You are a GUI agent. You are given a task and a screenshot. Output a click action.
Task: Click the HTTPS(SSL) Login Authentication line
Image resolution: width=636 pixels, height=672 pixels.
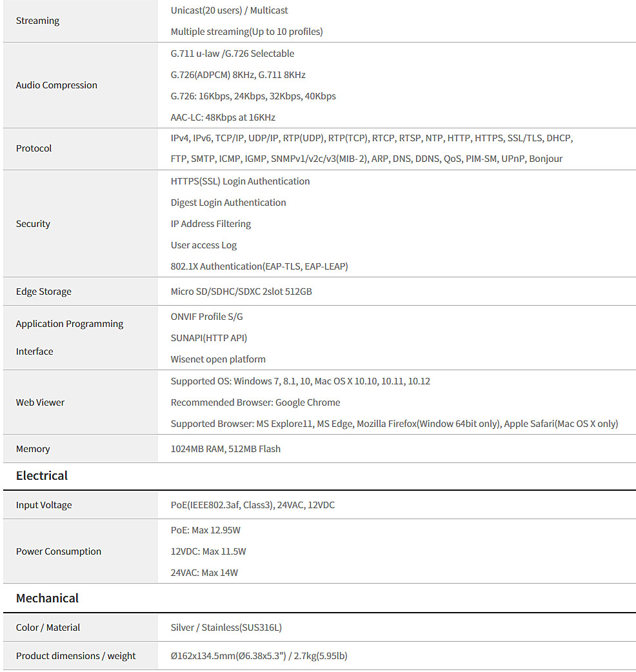click(x=241, y=181)
